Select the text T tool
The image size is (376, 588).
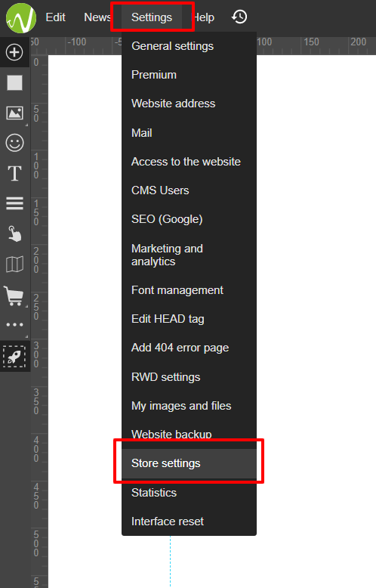[x=14, y=173]
